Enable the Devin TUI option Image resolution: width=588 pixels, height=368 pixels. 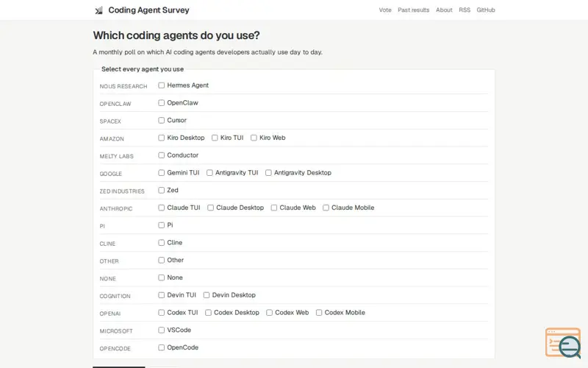(x=161, y=295)
